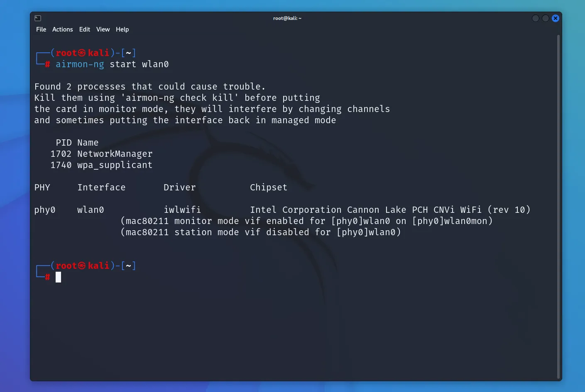Click the minimize circle in the title bar

point(535,18)
